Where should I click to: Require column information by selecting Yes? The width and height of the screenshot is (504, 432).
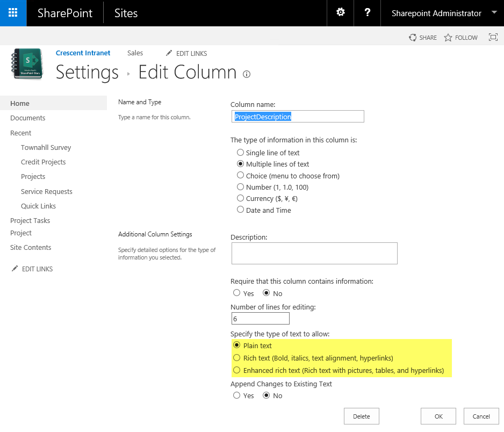pyautogui.click(x=236, y=293)
